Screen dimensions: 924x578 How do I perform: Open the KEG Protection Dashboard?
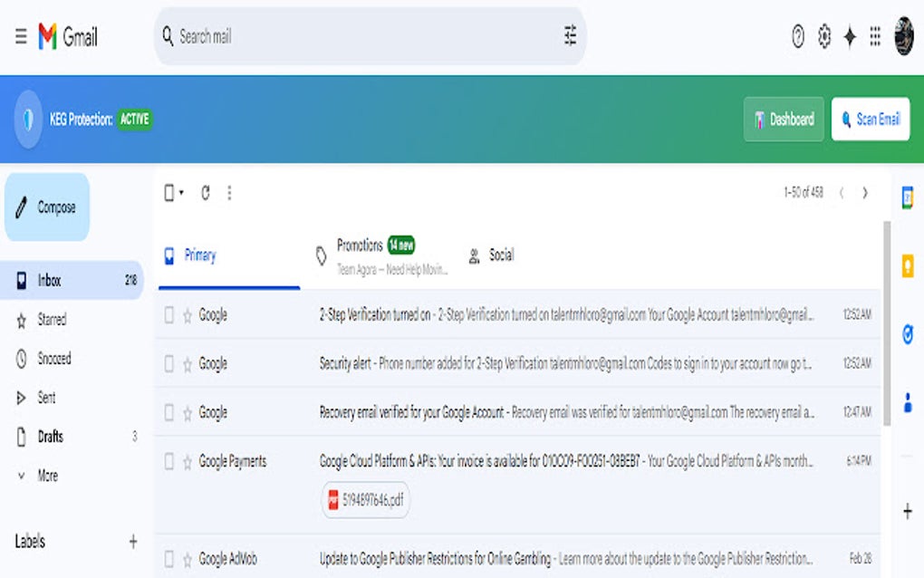tap(783, 120)
